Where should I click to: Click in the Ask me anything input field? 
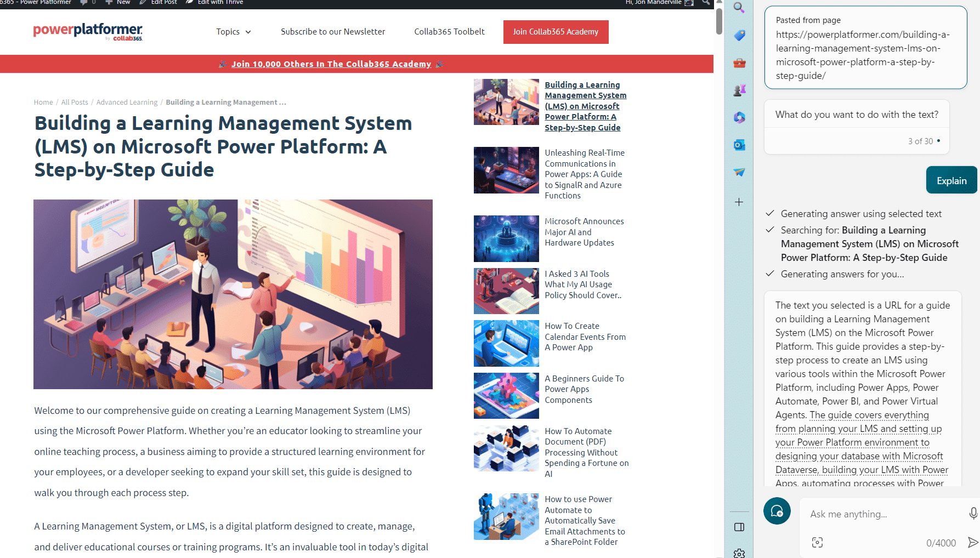(883, 514)
